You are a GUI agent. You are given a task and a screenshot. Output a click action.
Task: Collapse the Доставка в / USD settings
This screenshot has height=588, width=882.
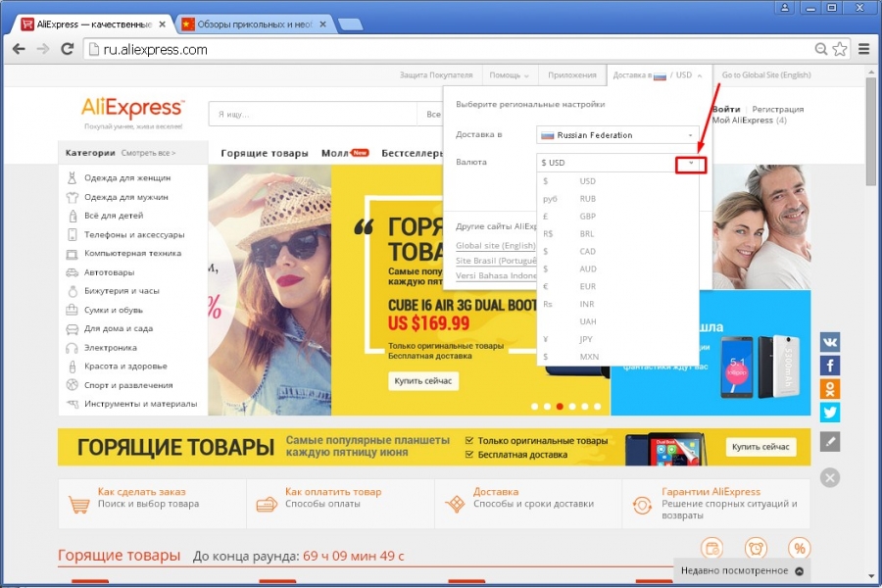click(x=657, y=74)
